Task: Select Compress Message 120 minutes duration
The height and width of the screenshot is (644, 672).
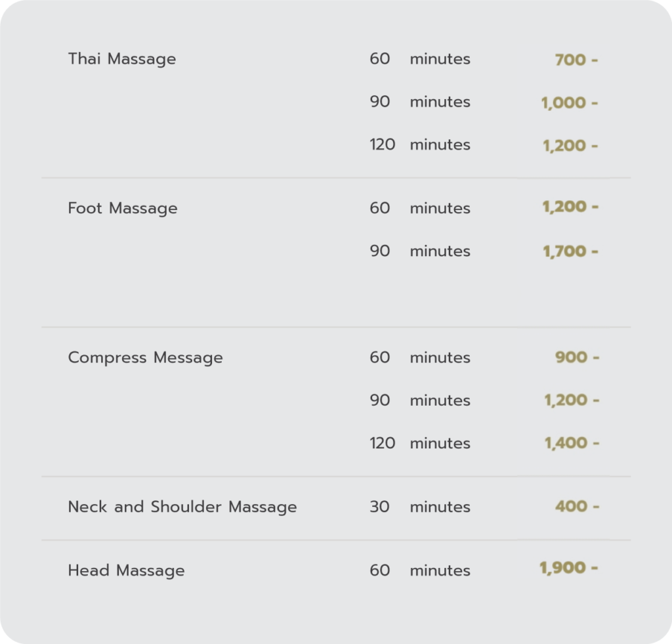Action: pos(420,443)
